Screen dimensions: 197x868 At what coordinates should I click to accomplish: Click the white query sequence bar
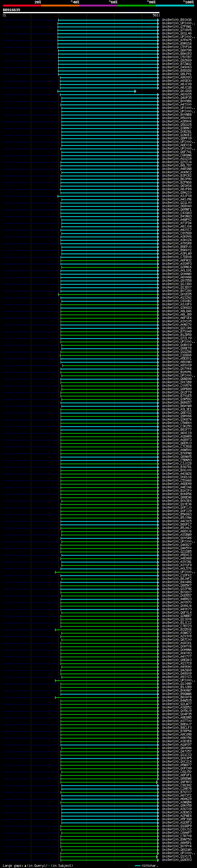click(81, 12)
